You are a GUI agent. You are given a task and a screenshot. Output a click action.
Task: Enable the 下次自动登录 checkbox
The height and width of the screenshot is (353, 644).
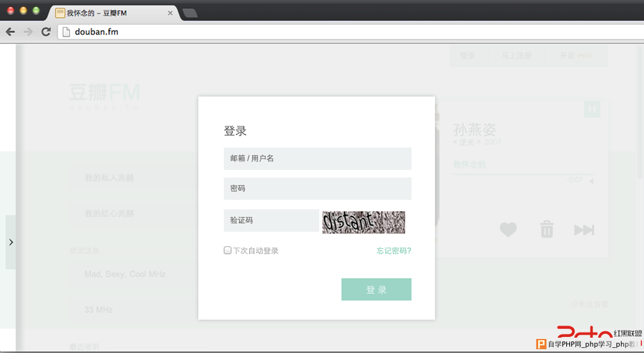228,250
